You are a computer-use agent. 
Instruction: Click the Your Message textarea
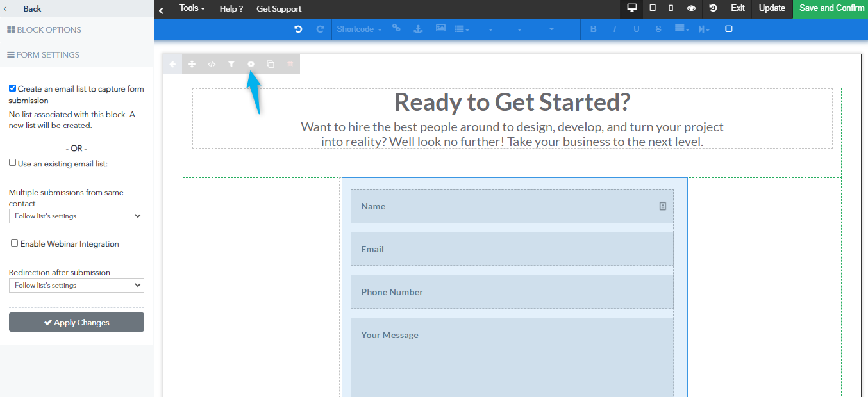pos(512,359)
